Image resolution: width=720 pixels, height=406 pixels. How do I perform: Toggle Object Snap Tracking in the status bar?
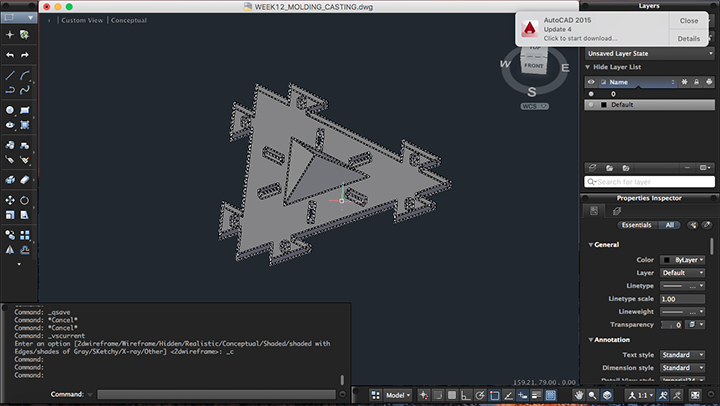tap(508, 395)
